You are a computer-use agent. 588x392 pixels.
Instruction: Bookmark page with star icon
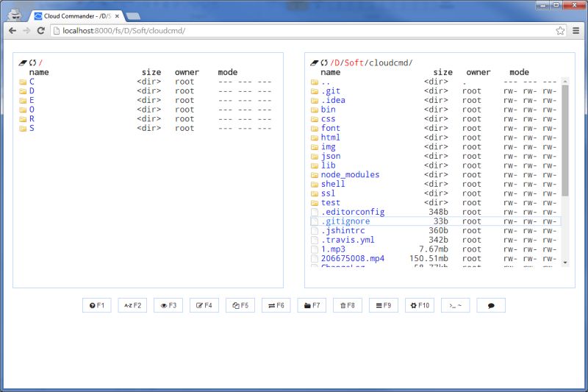point(560,31)
